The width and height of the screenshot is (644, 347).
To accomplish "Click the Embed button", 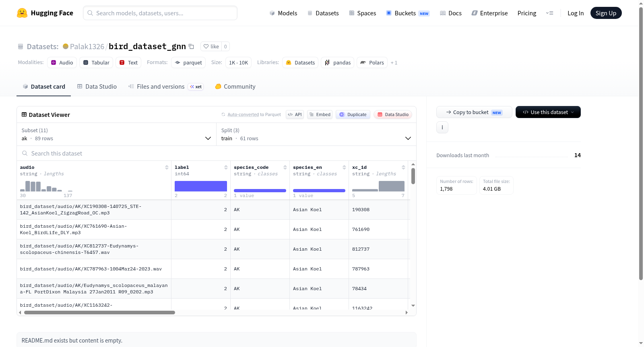I will click(x=320, y=114).
